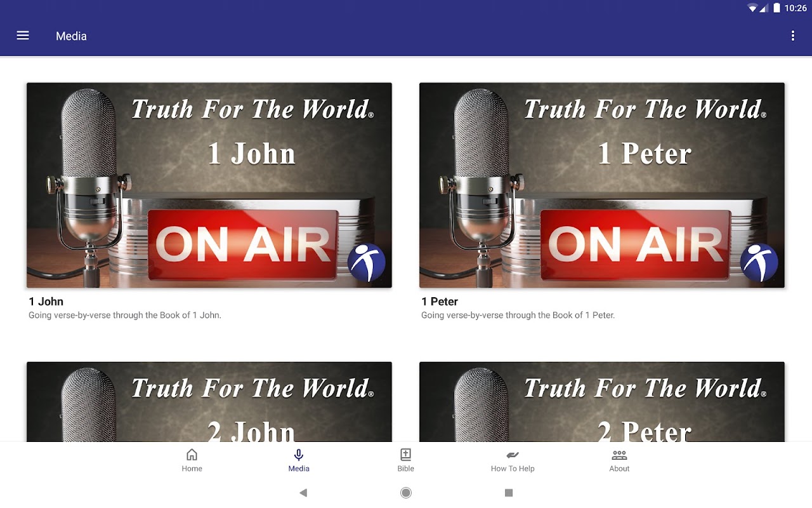The height and width of the screenshot is (508, 812).
Task: Tap the Android recent apps square
Action: 508,493
